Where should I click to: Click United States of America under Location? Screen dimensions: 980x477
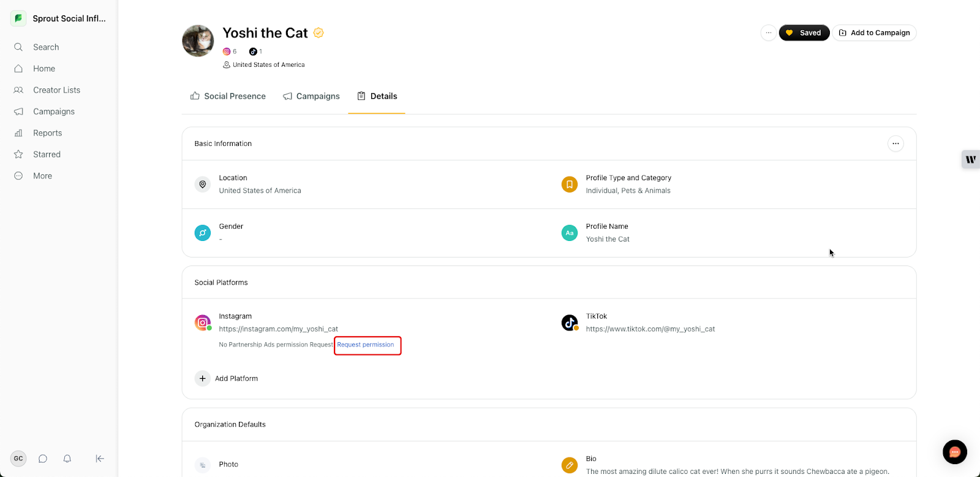pos(260,191)
